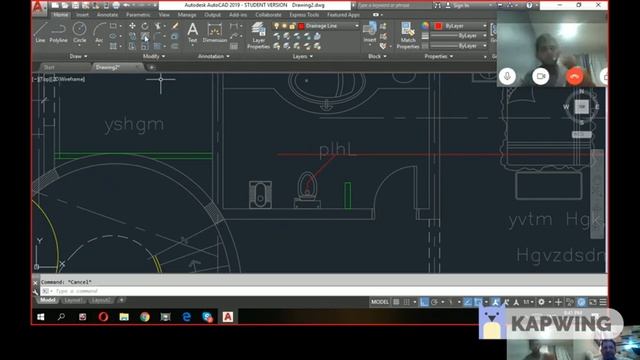Viewport: 640px width, 360px height.
Task: Toggle object snap in status bar
Action: click(x=478, y=302)
